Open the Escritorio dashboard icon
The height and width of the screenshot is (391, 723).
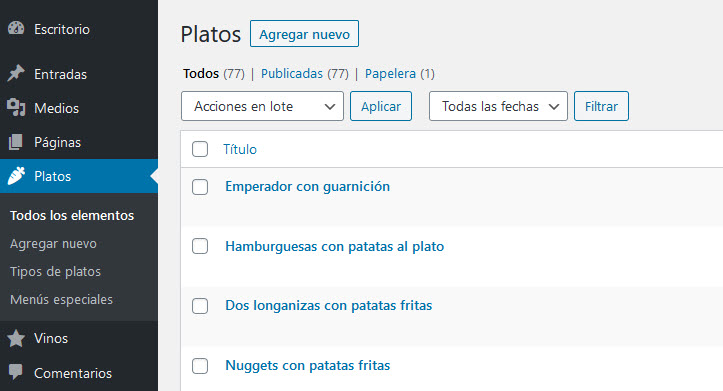(16, 29)
